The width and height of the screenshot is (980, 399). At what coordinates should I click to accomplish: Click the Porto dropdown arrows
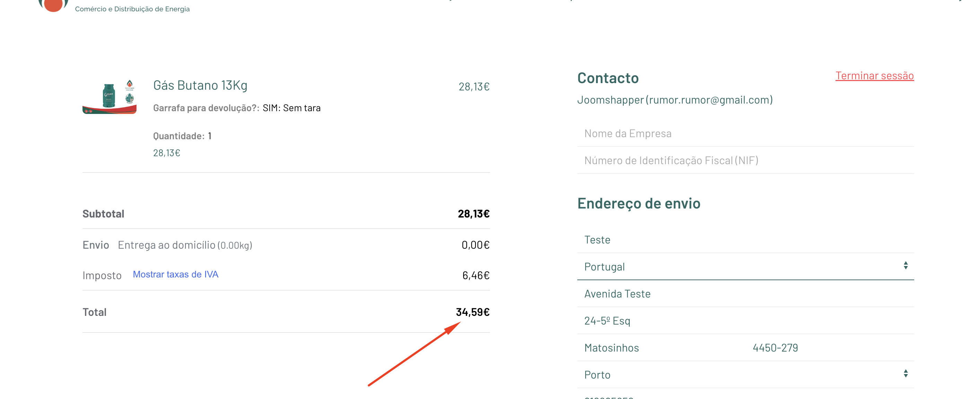tap(905, 373)
